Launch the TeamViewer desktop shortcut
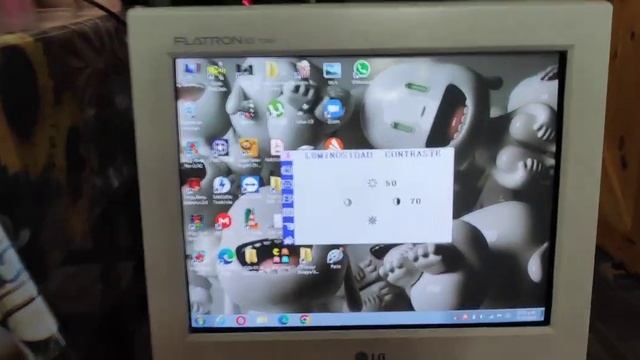Screen dimensions: 640x360 (250, 184)
